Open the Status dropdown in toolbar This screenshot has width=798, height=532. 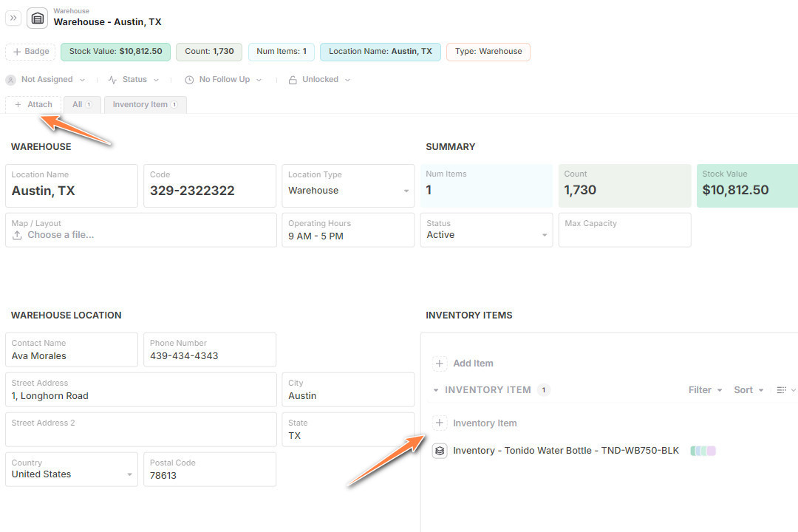(133, 79)
